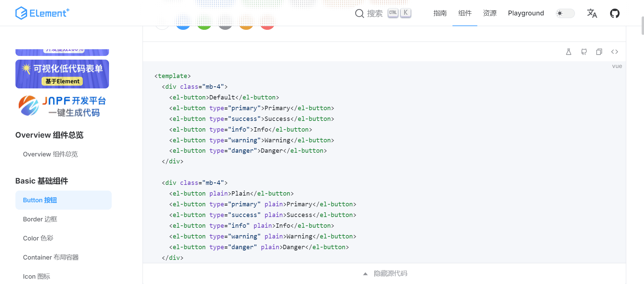Screen dimensions: 644x284
Task: Click the blue primary circle button
Action: [183, 23]
